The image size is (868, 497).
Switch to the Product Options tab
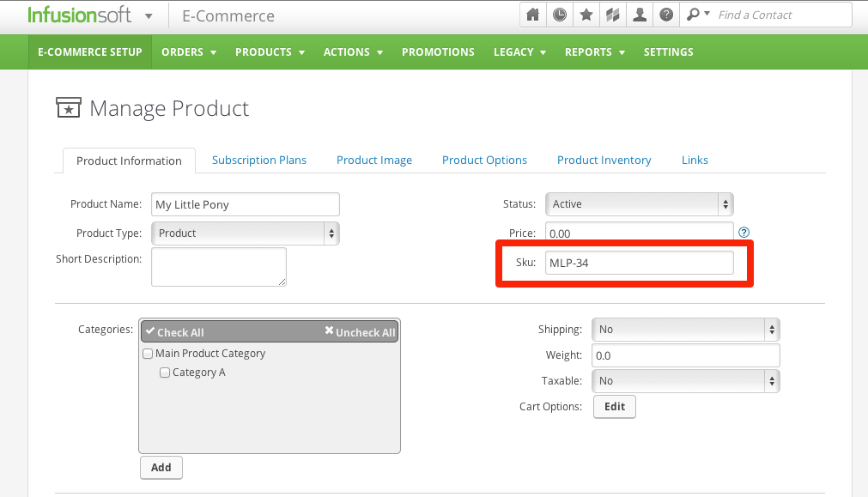click(484, 160)
